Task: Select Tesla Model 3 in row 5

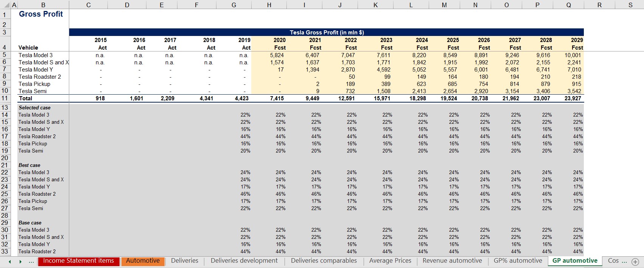Action: coord(36,55)
